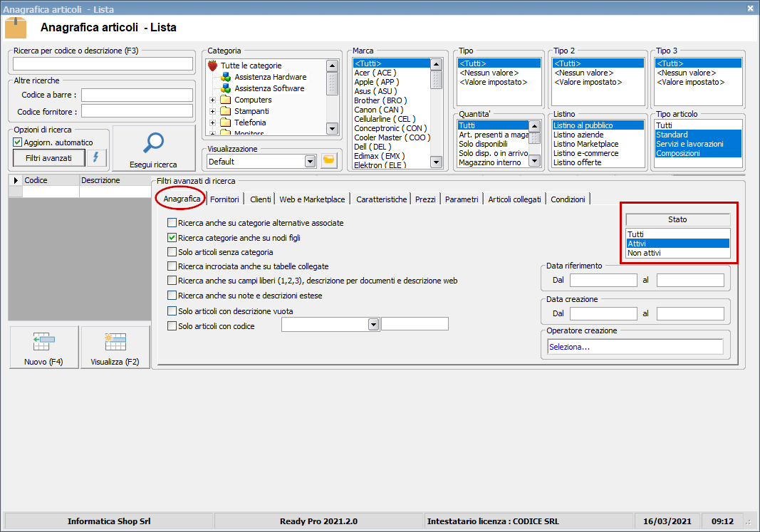The image size is (760, 532).
Task: Click Data creazione al date field
Action: [690, 313]
